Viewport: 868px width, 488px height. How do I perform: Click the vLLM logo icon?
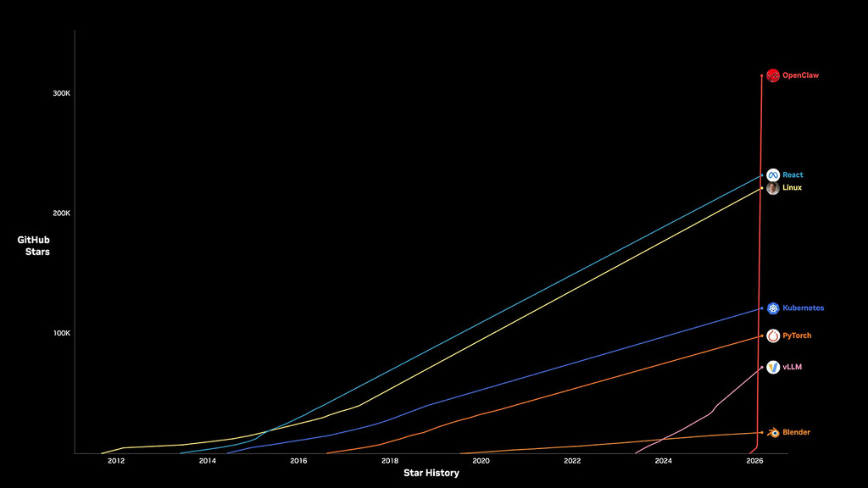773,367
